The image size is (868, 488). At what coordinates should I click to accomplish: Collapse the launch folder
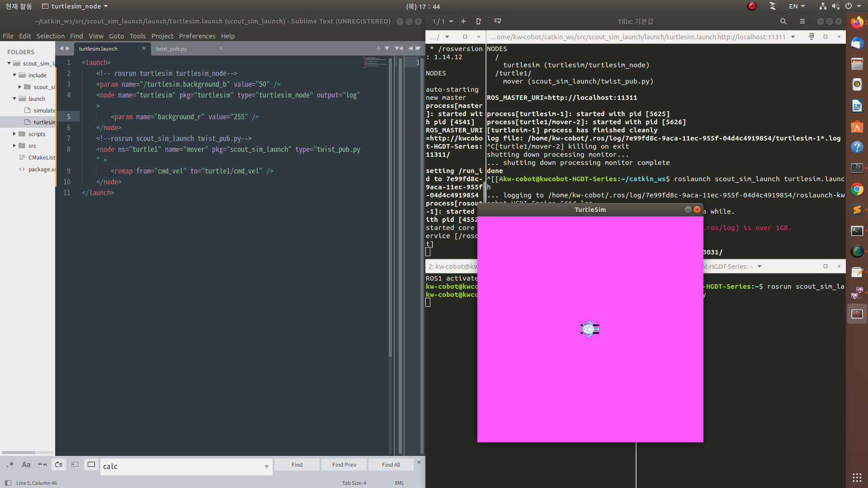[14, 99]
